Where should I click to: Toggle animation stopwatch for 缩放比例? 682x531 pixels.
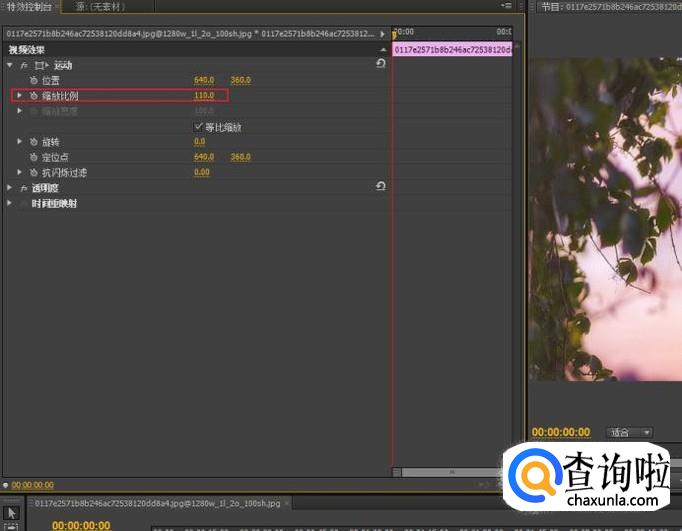click(33, 96)
